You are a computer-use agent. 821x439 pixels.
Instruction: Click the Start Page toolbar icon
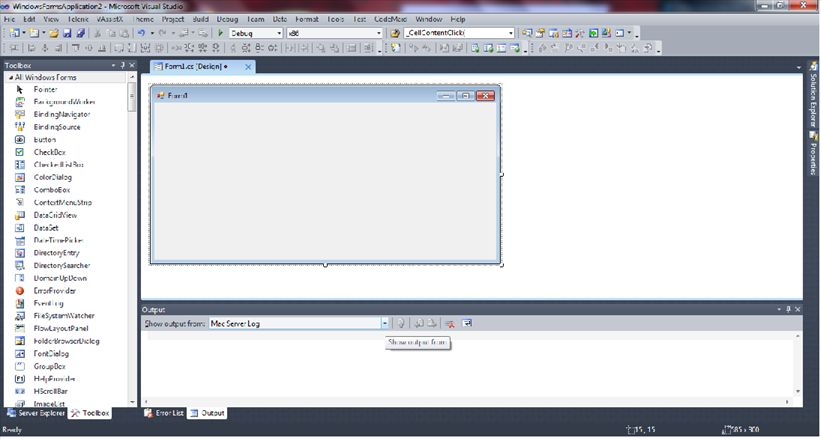[593, 33]
